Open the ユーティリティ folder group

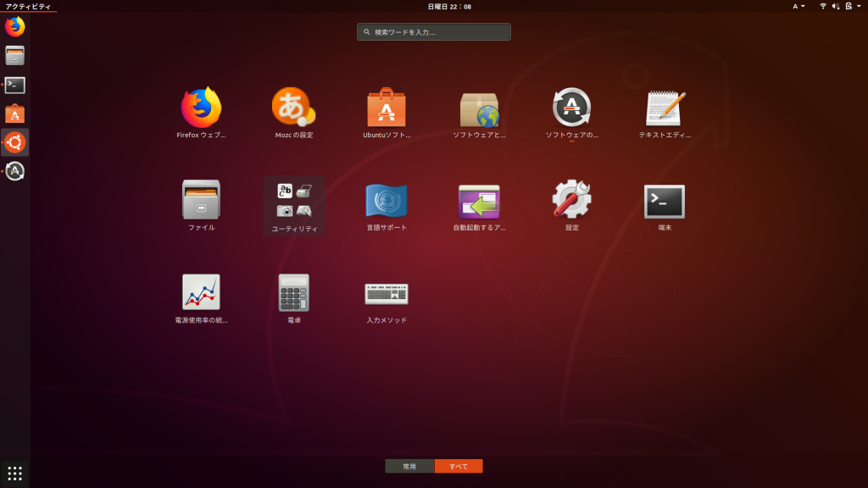294,206
